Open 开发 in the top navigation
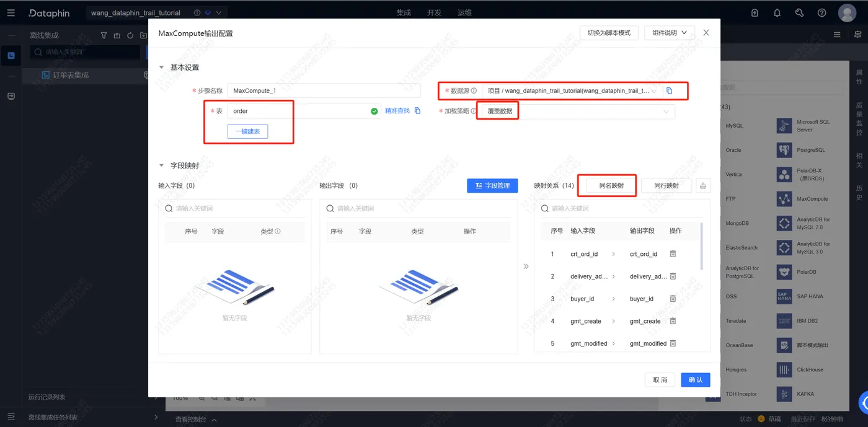Image resolution: width=868 pixels, height=427 pixels. point(434,13)
